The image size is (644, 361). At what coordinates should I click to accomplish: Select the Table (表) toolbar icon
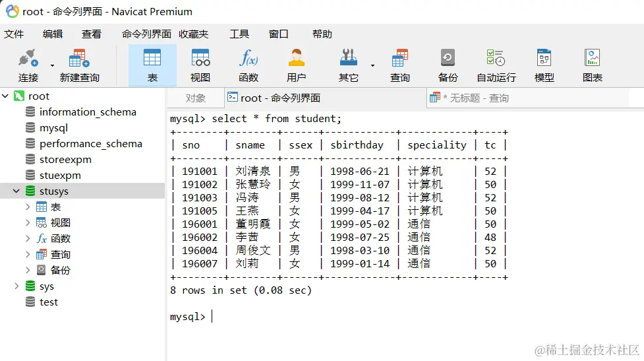pyautogui.click(x=152, y=58)
